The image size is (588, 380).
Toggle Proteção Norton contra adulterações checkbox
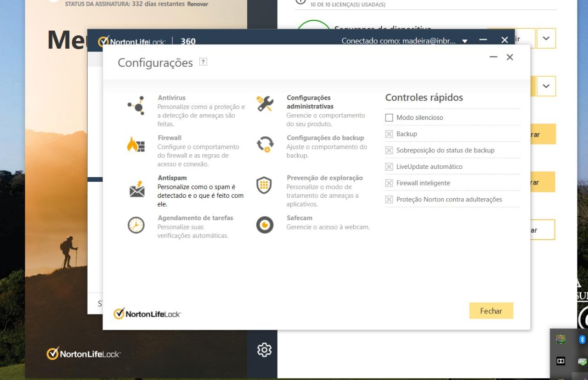389,199
